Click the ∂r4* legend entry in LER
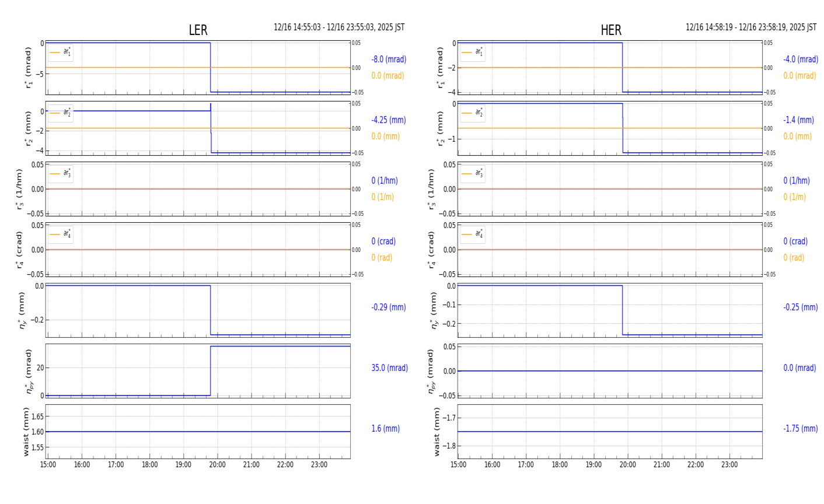824x504 pixels. [x=61, y=235]
